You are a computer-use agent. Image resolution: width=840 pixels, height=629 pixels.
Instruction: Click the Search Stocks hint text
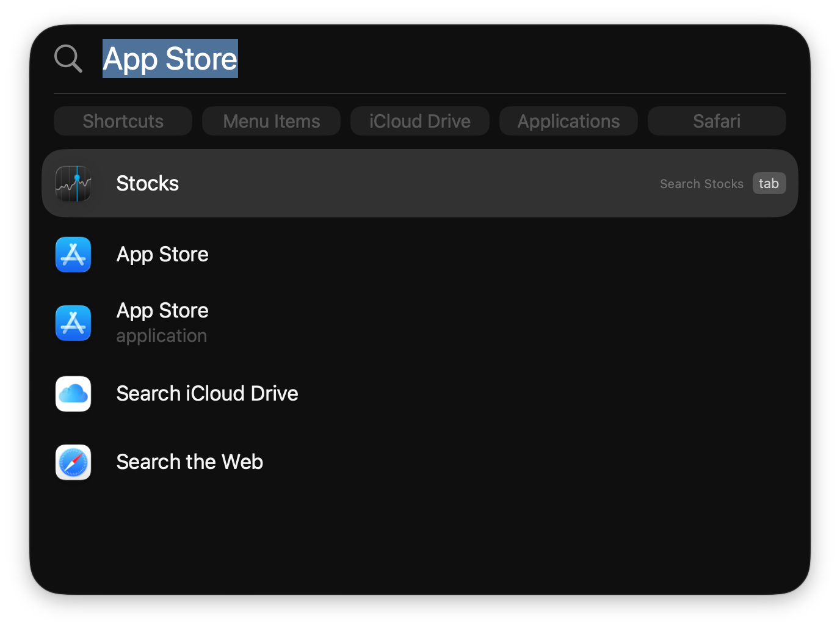tap(701, 184)
